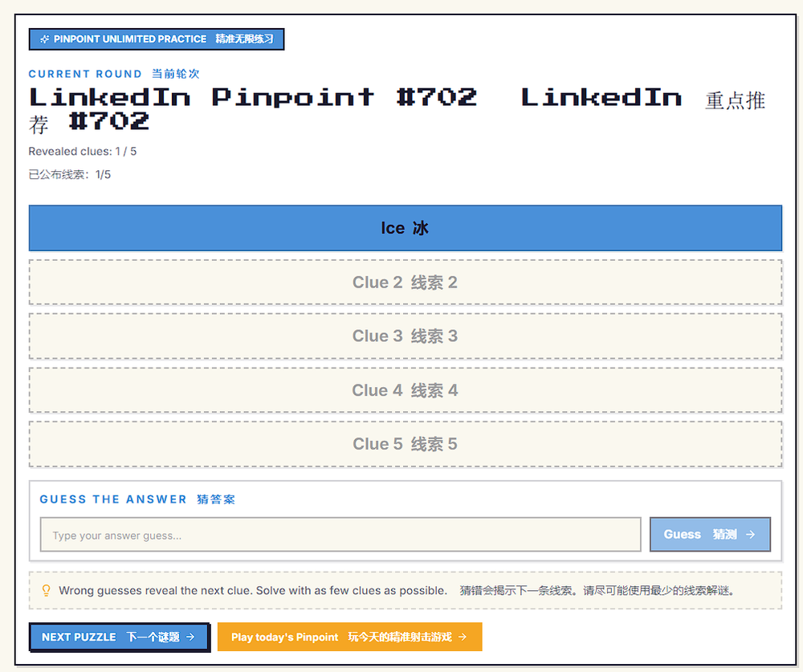Click the 'GUESS THE ANSWER' label
This screenshot has height=672, width=803.
click(x=113, y=499)
